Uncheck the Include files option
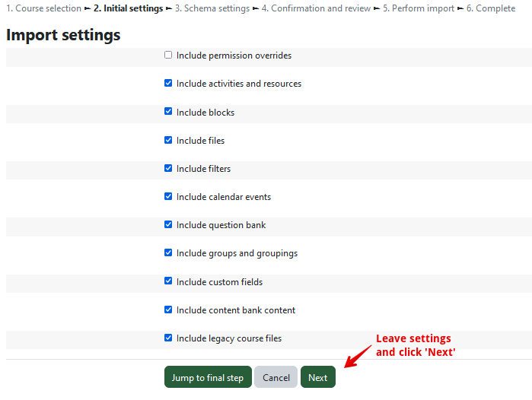This screenshot has width=532, height=400. (x=168, y=140)
